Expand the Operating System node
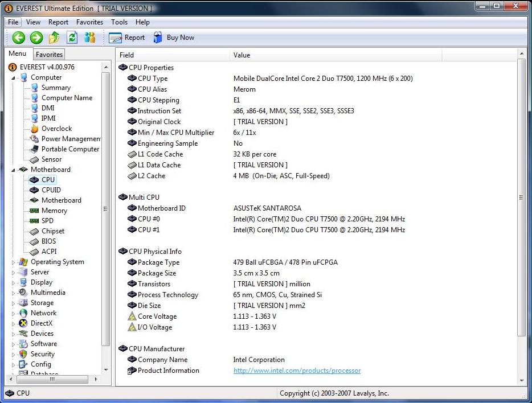 point(13,262)
